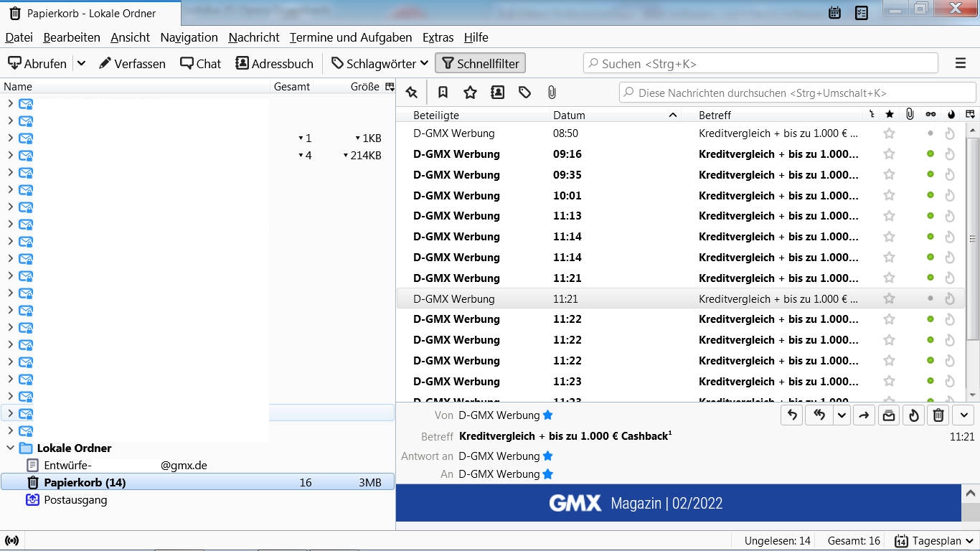Filter messages with attachments using paperclip icon
980x551 pixels.
click(551, 93)
